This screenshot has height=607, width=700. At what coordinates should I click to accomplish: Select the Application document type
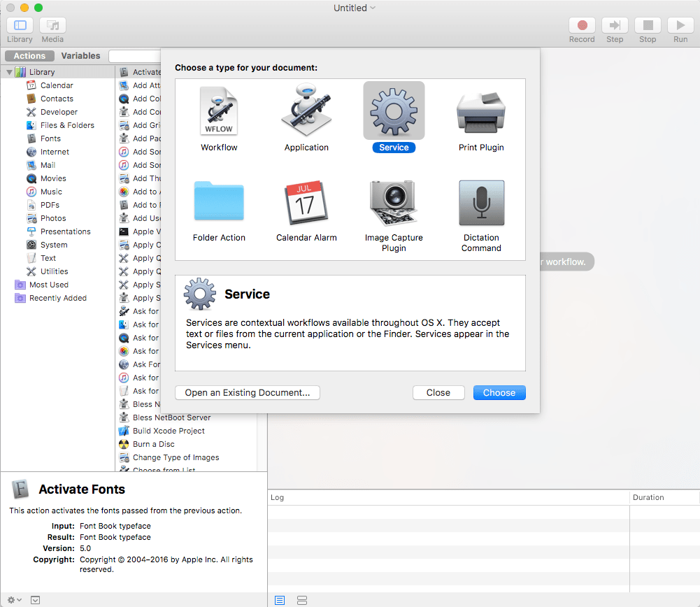click(x=306, y=118)
